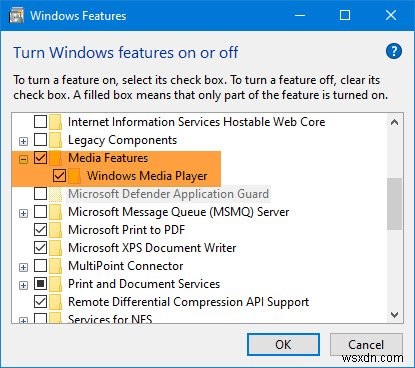
Task: Check the Legacy Components checkbox
Action: (x=40, y=140)
